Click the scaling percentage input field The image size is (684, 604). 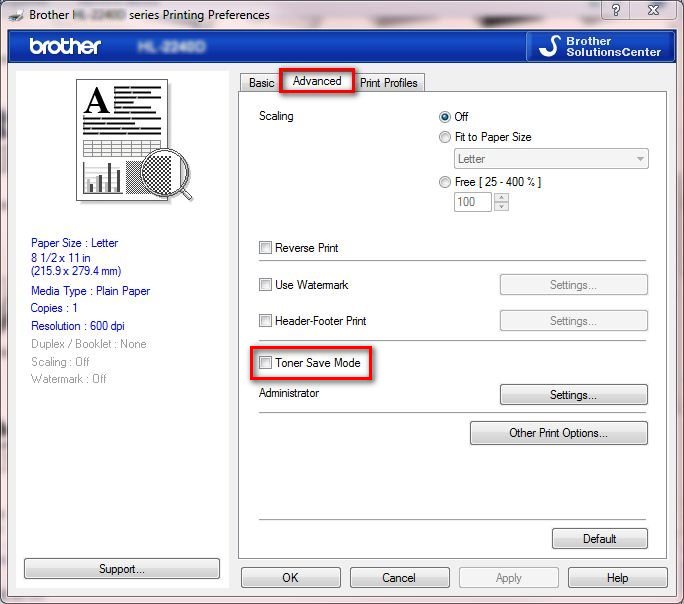(472, 202)
